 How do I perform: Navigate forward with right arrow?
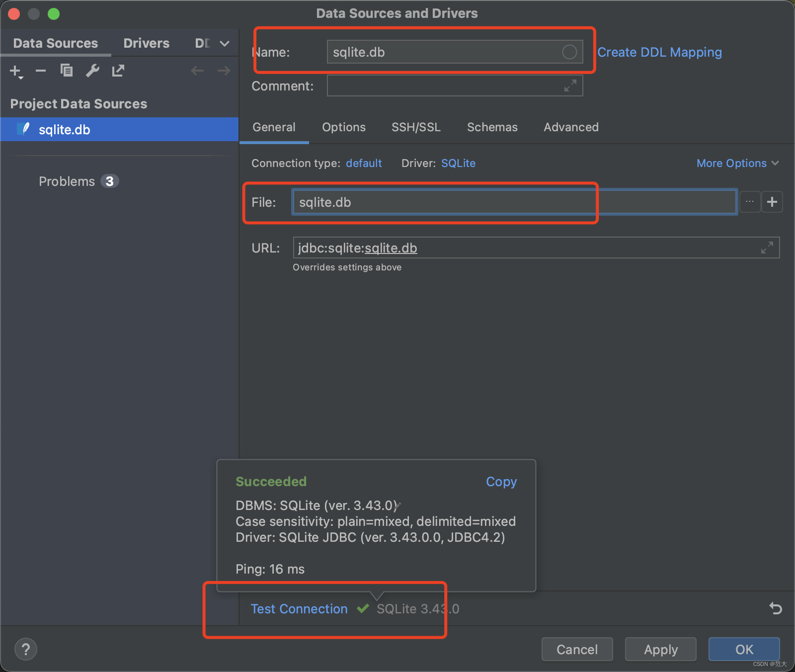[x=224, y=71]
